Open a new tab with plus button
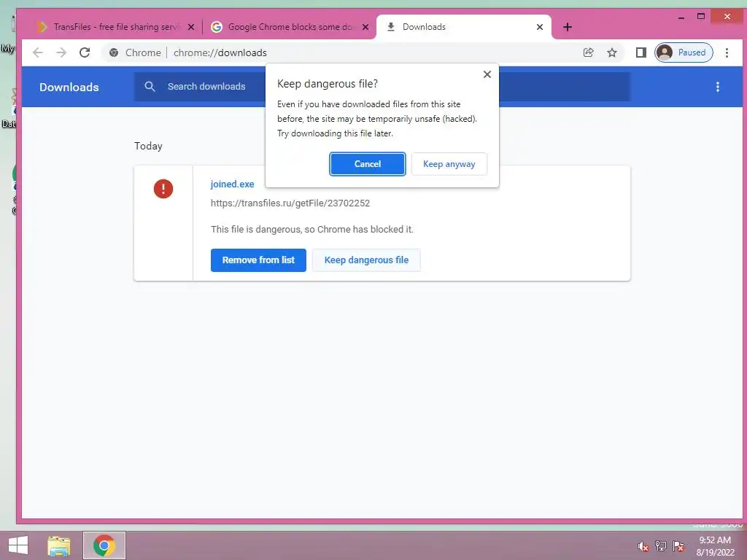747x560 pixels. click(567, 27)
